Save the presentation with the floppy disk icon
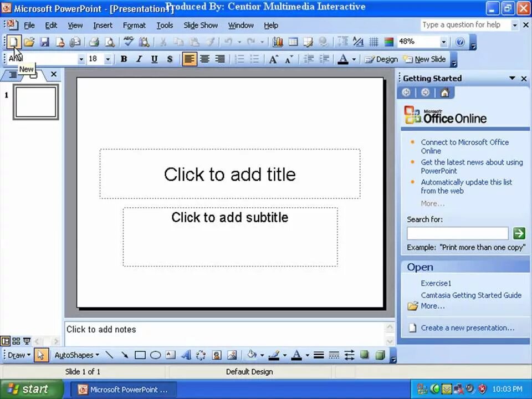The image size is (532, 399). pyautogui.click(x=44, y=42)
